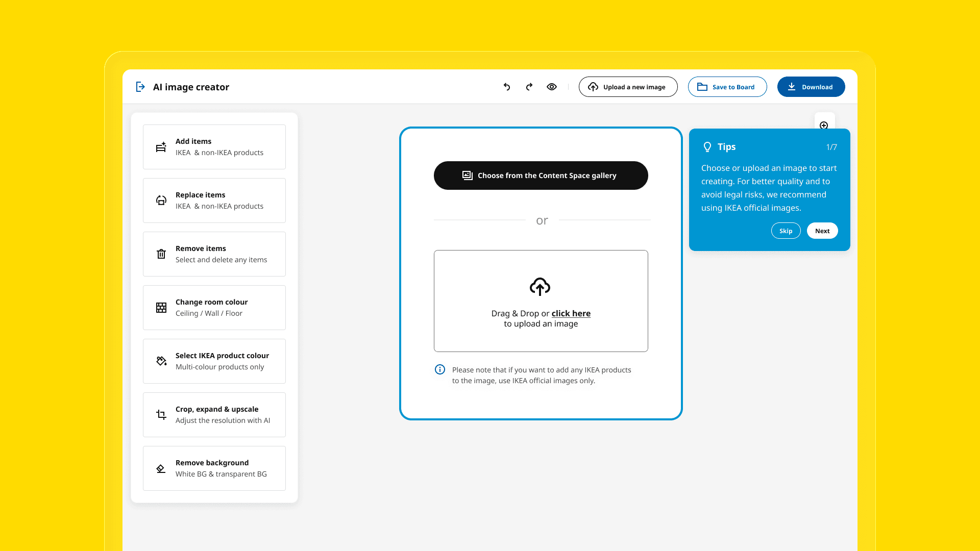
Task: Follow the 'click here' upload link
Action: coord(571,313)
